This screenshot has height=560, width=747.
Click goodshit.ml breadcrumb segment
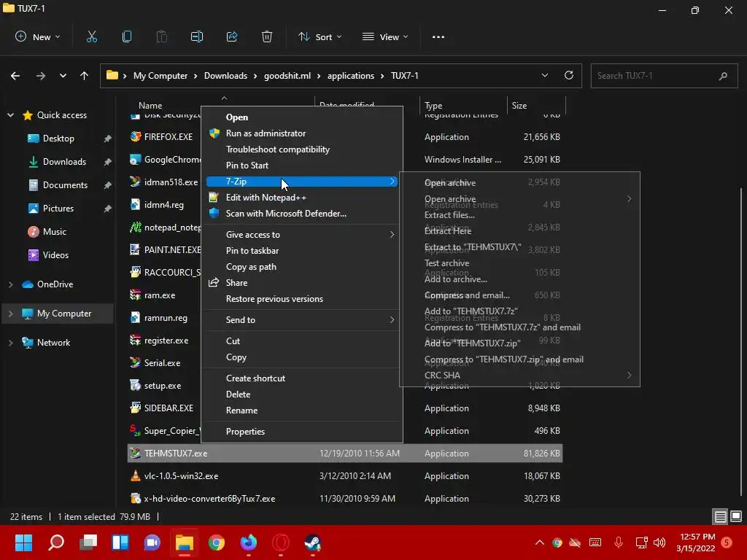pyautogui.click(x=287, y=76)
